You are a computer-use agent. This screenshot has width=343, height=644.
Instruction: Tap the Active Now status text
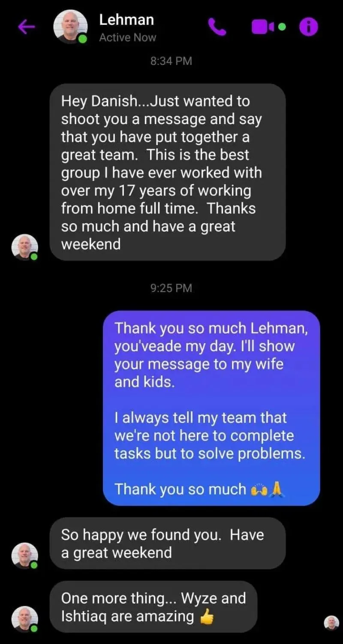tap(128, 38)
